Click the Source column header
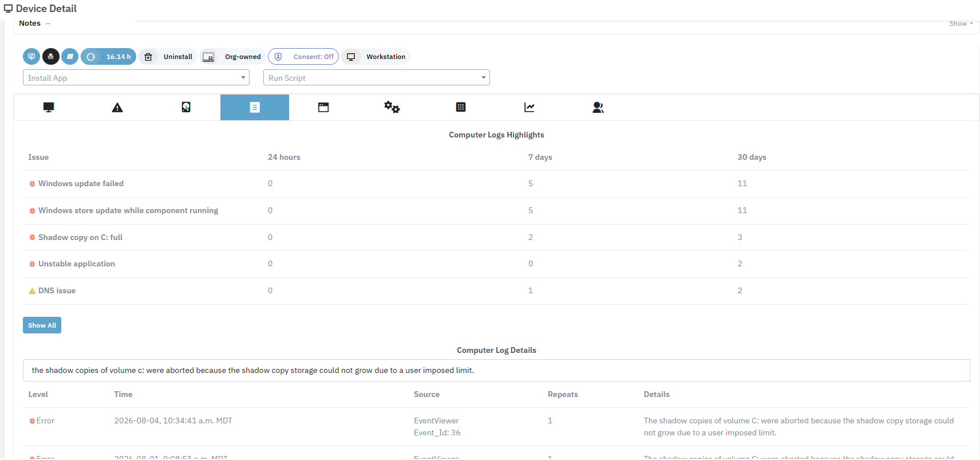 click(x=426, y=394)
